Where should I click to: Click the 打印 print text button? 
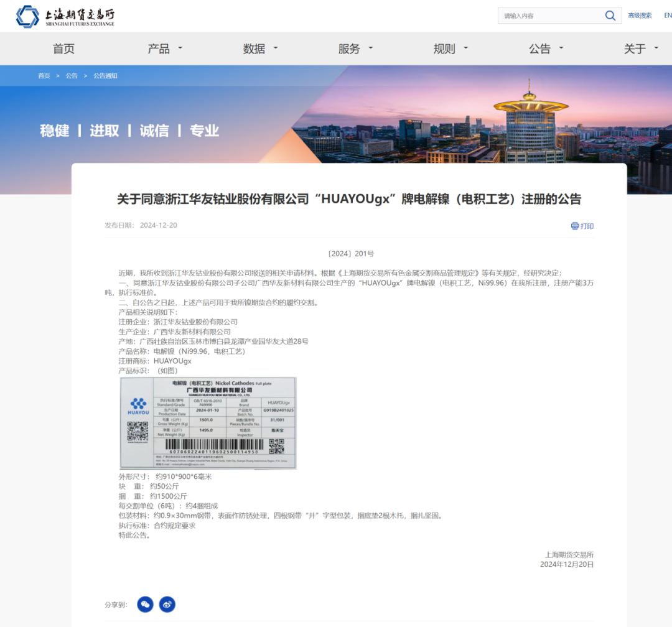point(587,226)
